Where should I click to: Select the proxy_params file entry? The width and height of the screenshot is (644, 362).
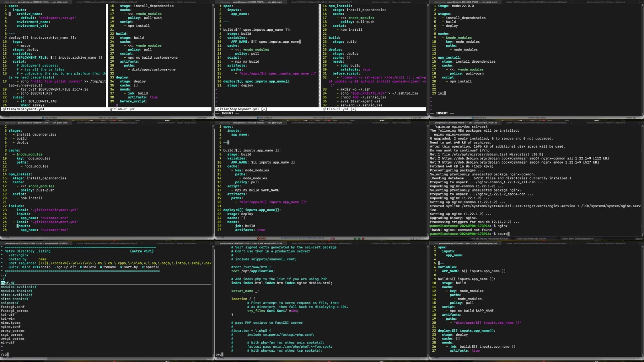[x=13, y=330]
